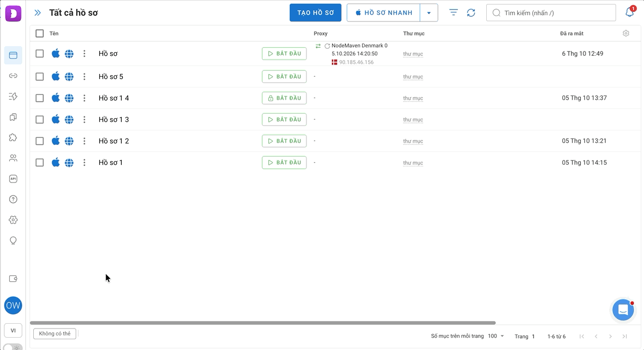Click the HỒ SƠ NHANH button
The height and width of the screenshot is (350, 644).
(x=384, y=13)
